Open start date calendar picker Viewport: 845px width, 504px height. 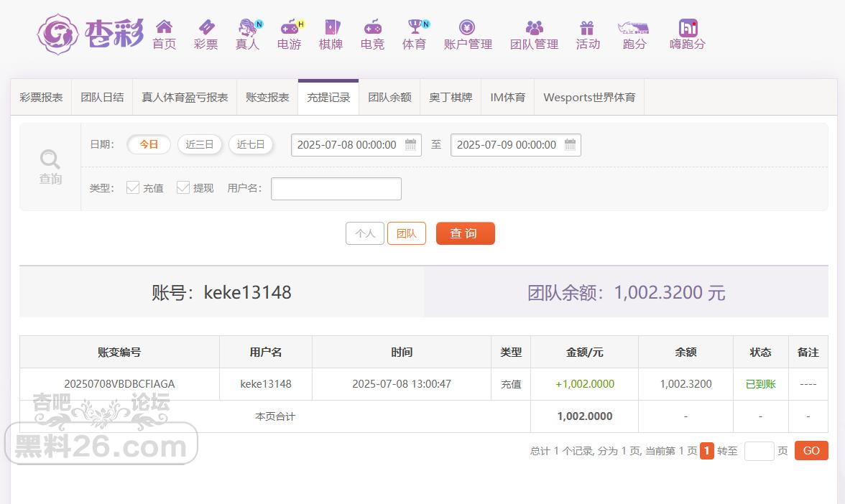(411, 144)
